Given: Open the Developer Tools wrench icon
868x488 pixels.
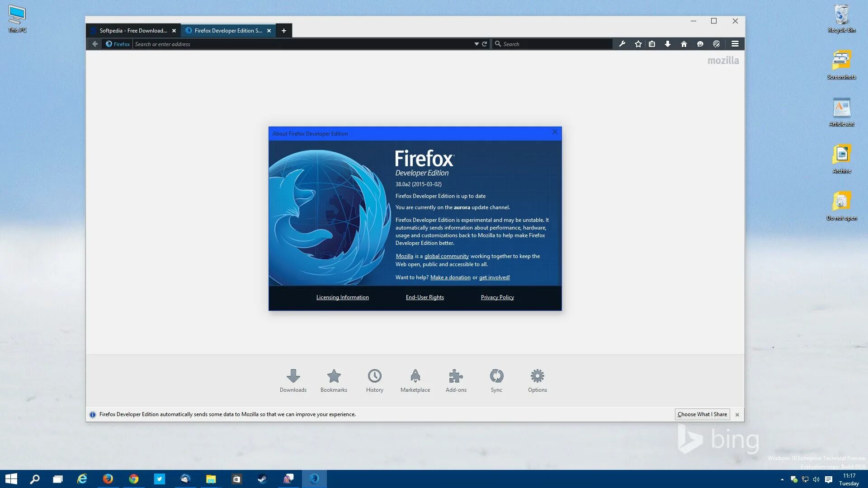Looking at the screenshot, I should pyautogui.click(x=622, y=44).
